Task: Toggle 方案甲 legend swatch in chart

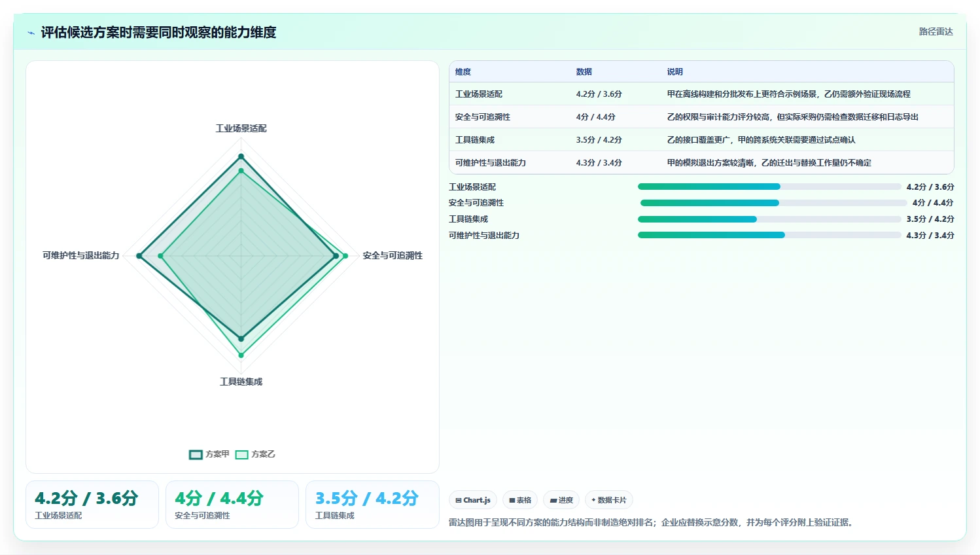Action: pyautogui.click(x=196, y=454)
